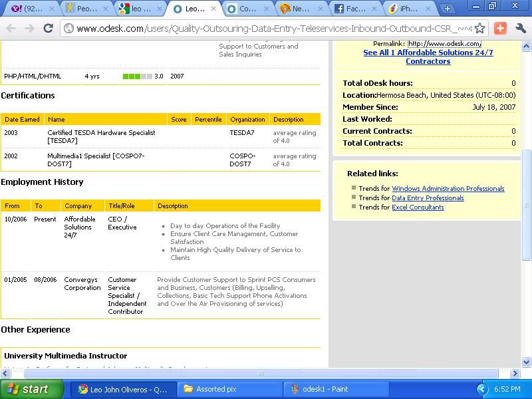Viewport: 532px width, 399px height.
Task: Open a new tab with plus button
Action: (447, 9)
